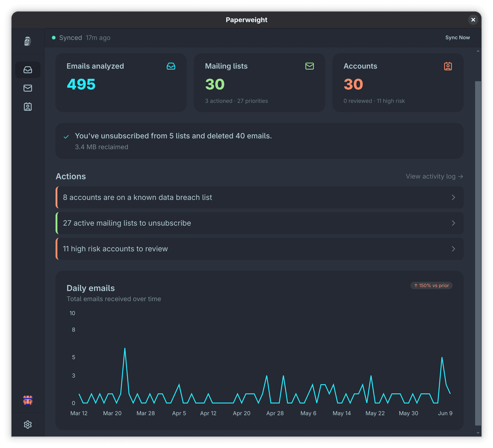Click the '17m ago' sync time
The height and width of the screenshot is (448, 493).
click(98, 38)
